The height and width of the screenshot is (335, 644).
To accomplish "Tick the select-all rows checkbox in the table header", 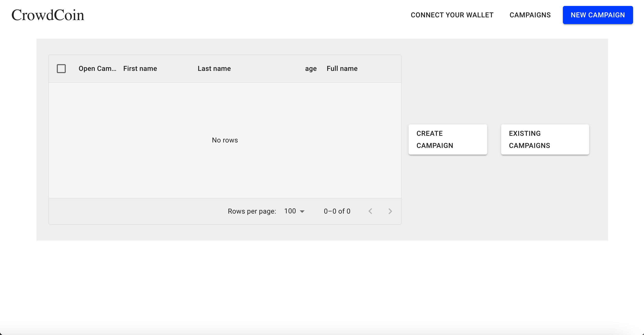I will (x=61, y=69).
